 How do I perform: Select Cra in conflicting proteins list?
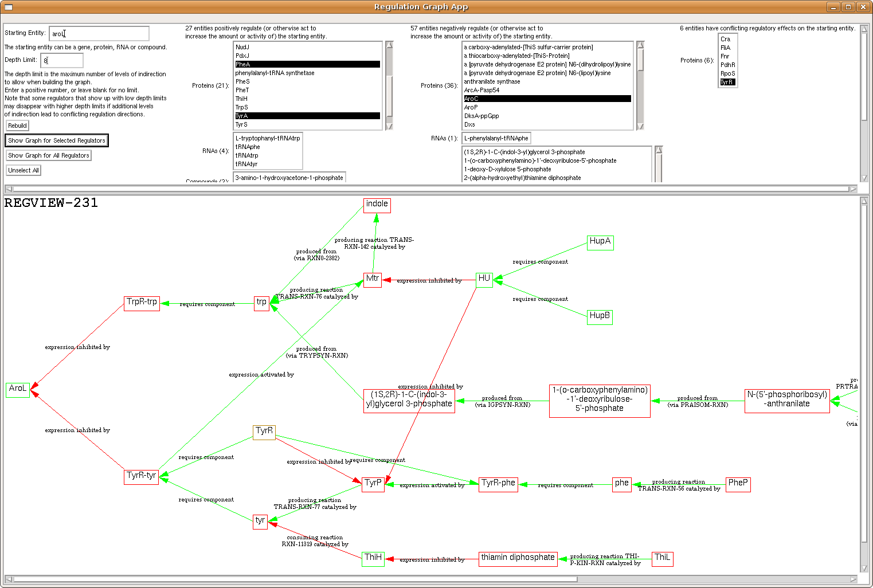pyautogui.click(x=727, y=39)
